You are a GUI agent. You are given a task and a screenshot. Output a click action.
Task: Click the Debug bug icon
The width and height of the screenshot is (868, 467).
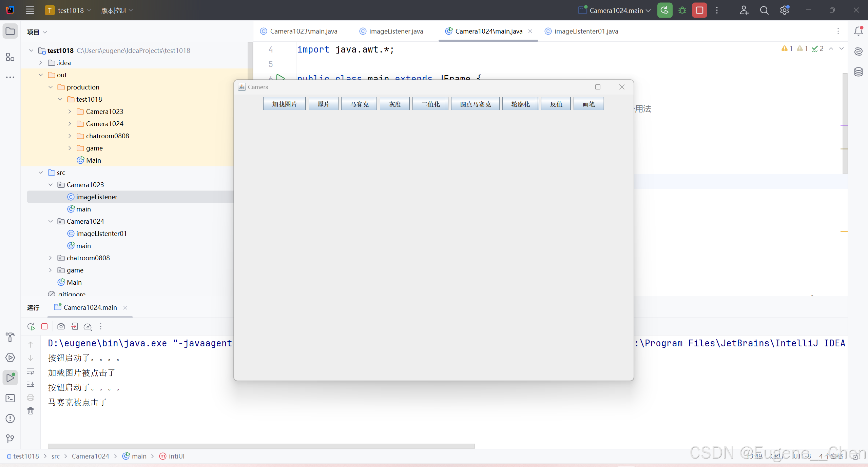pos(682,10)
